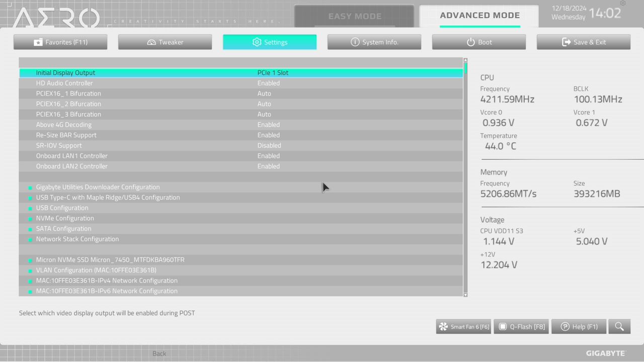Click the 12/18/2024 date text
The image size is (644, 362).
click(569, 8)
